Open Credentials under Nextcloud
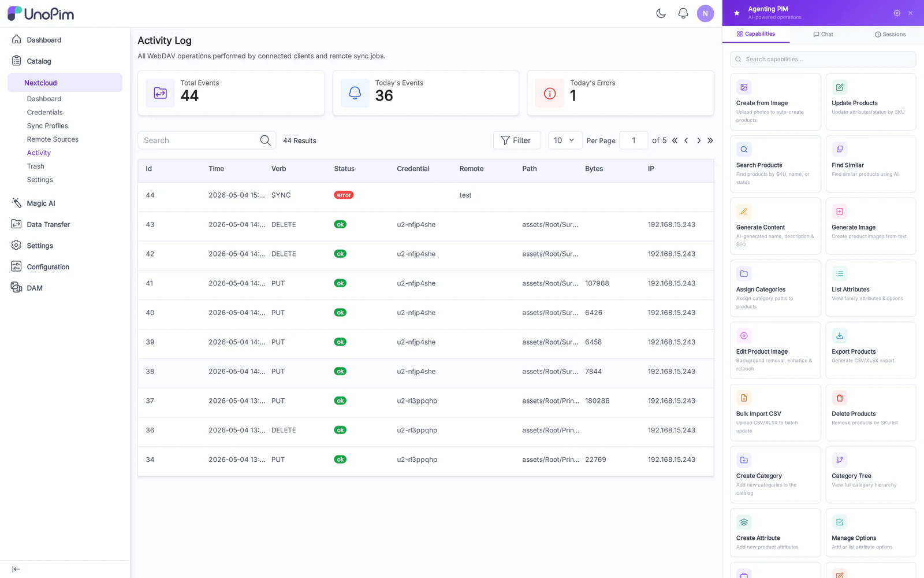The height and width of the screenshot is (578, 924). pyautogui.click(x=44, y=112)
